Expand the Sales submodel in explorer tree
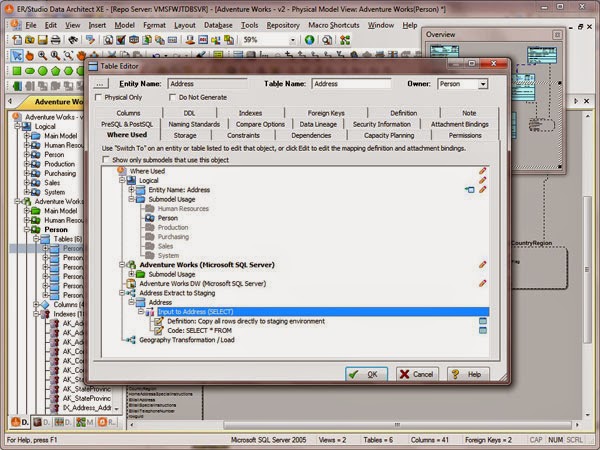Screen dimensions: 600x450 [x=27, y=183]
